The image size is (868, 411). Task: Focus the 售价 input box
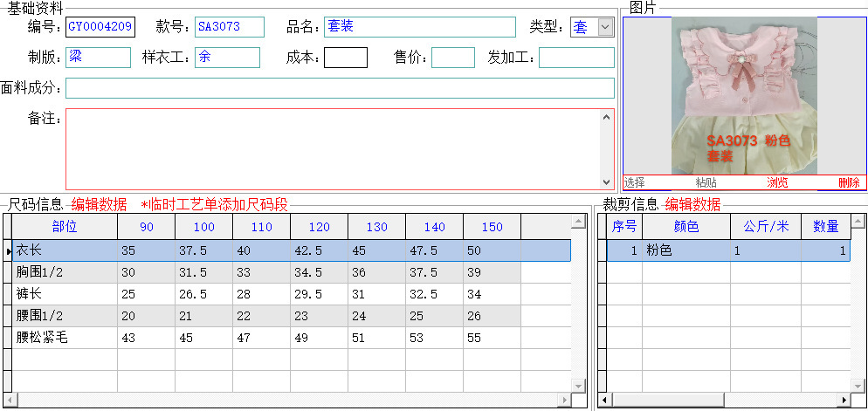click(x=453, y=58)
